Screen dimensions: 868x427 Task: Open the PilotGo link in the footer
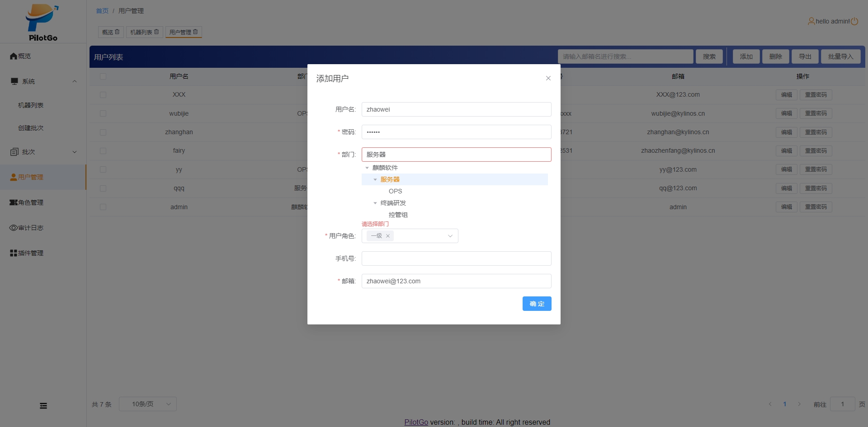416,422
